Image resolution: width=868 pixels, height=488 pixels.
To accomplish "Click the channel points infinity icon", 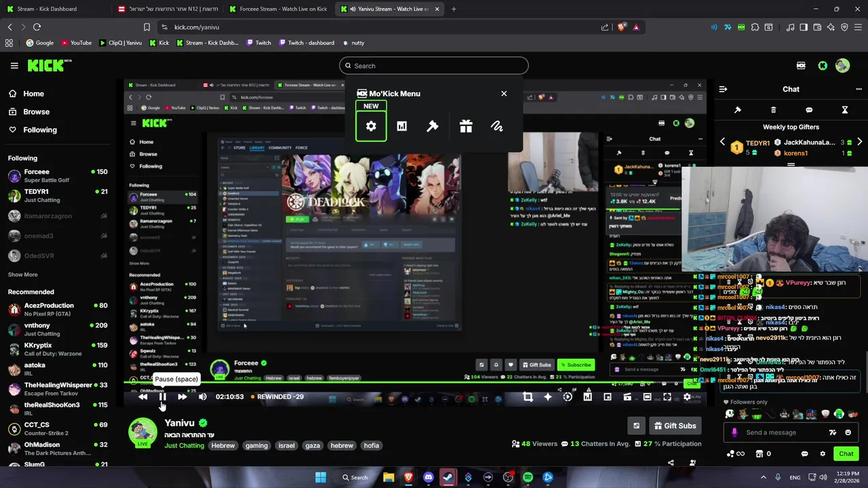I will pyautogui.click(x=735, y=454).
